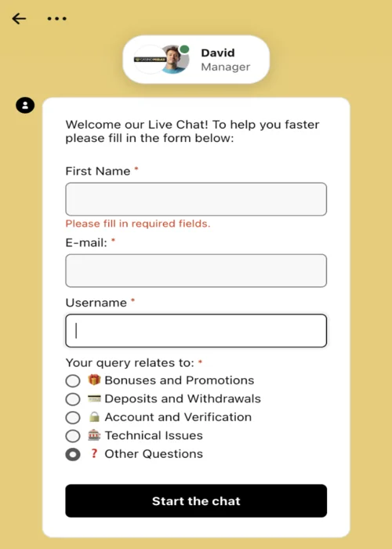Click into the E-mail input field
This screenshot has height=549, width=392.
pyautogui.click(x=196, y=271)
